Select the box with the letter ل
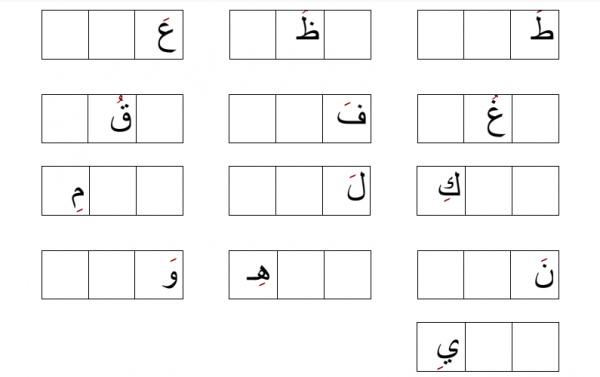 tap(346, 191)
